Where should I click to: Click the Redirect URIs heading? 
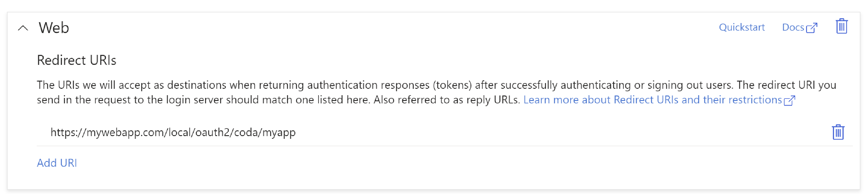point(76,60)
